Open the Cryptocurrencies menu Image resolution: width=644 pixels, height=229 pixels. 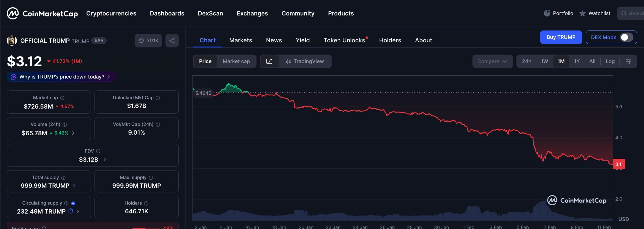(x=111, y=13)
